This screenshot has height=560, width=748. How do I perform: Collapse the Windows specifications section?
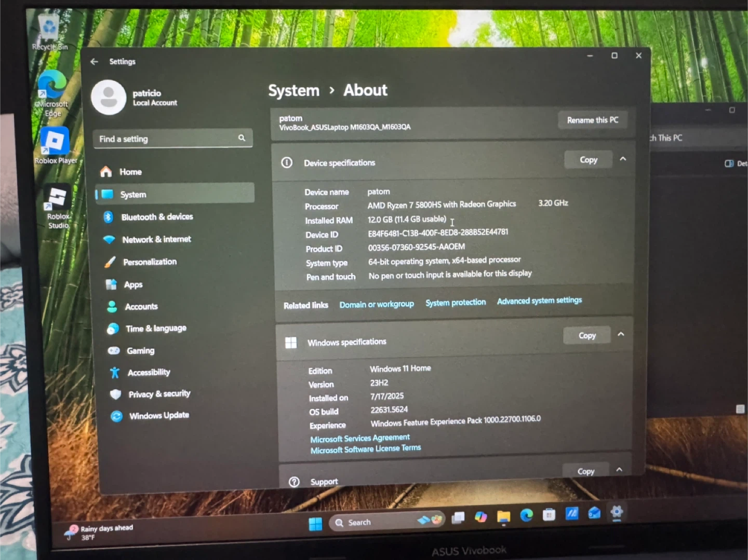pyautogui.click(x=621, y=334)
